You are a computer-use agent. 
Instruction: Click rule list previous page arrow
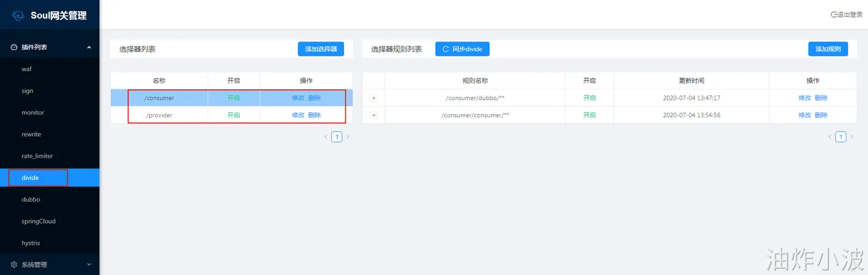point(830,137)
